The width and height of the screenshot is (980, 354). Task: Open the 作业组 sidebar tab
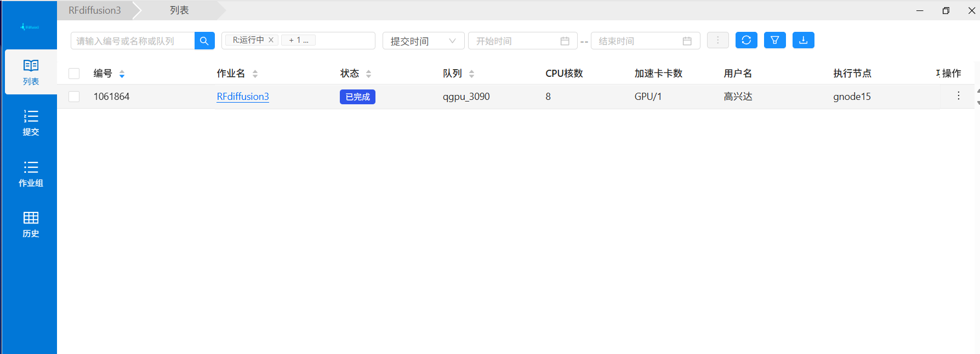(x=31, y=173)
